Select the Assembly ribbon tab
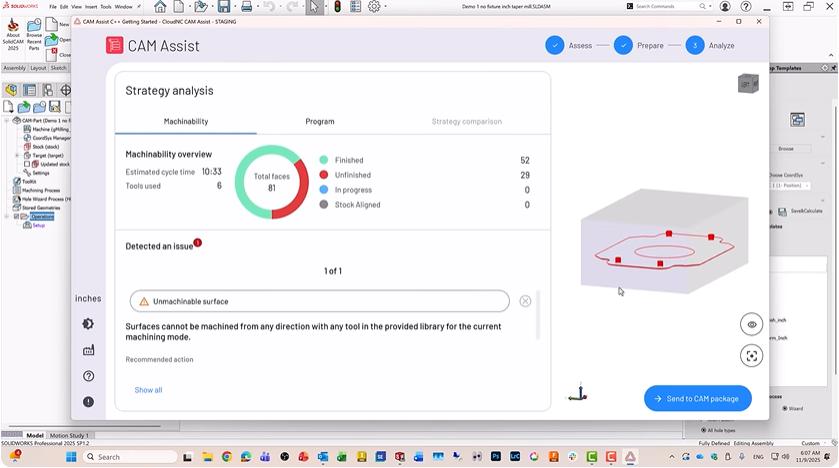Viewport: 839px width, 468px height. pyautogui.click(x=14, y=68)
